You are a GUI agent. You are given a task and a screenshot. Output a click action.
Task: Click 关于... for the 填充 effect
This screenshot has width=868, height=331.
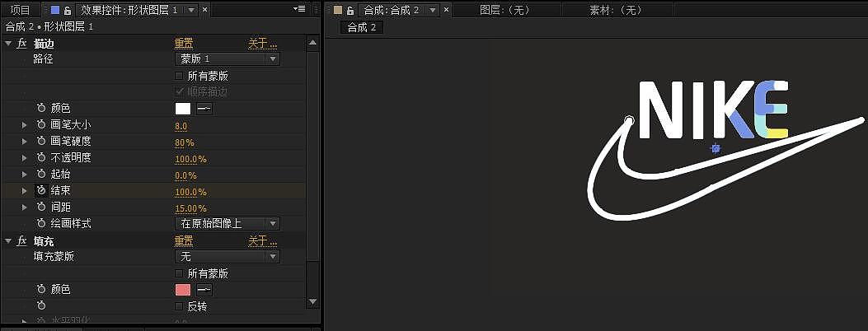(x=262, y=241)
